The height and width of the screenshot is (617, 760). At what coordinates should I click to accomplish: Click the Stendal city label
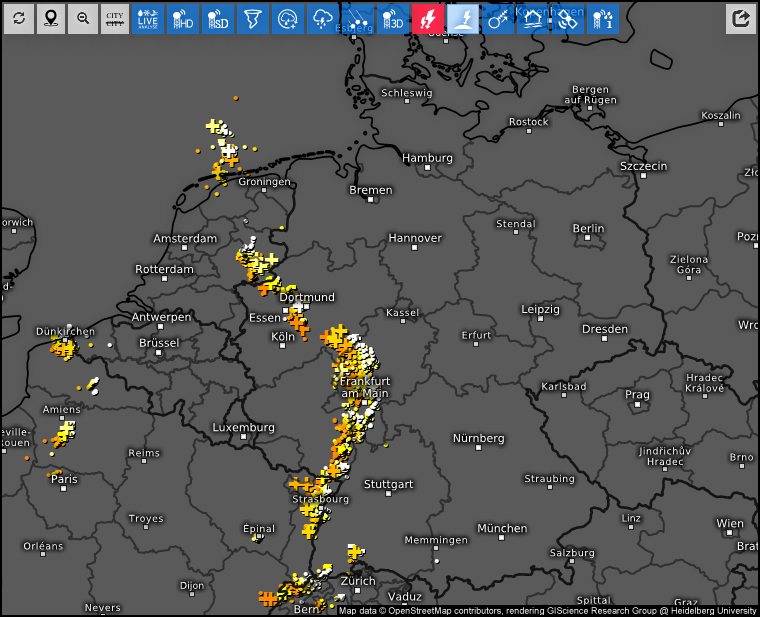[516, 224]
